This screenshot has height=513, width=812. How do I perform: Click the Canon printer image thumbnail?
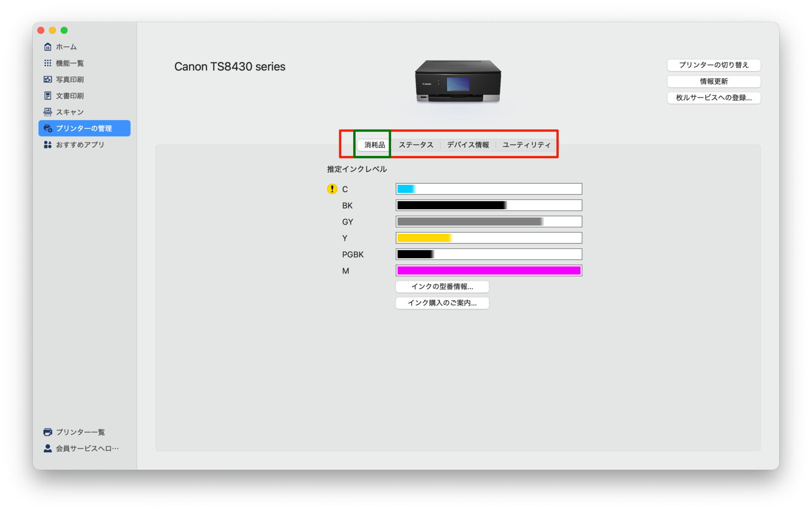click(458, 81)
